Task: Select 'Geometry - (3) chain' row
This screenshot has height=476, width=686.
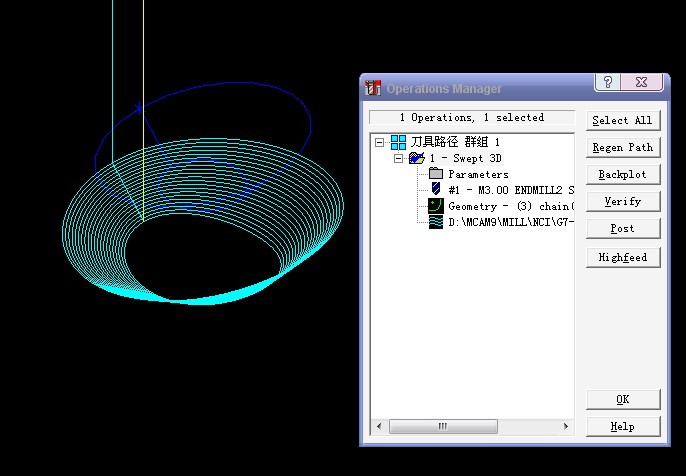Action: point(511,206)
